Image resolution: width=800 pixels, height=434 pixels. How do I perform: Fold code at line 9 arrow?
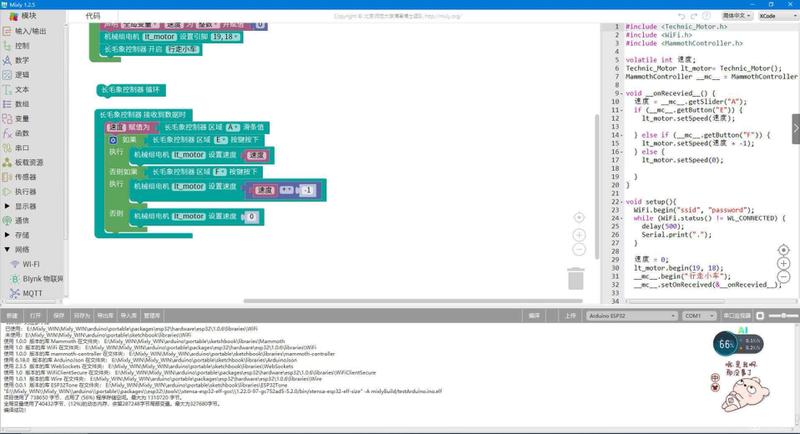coord(621,93)
